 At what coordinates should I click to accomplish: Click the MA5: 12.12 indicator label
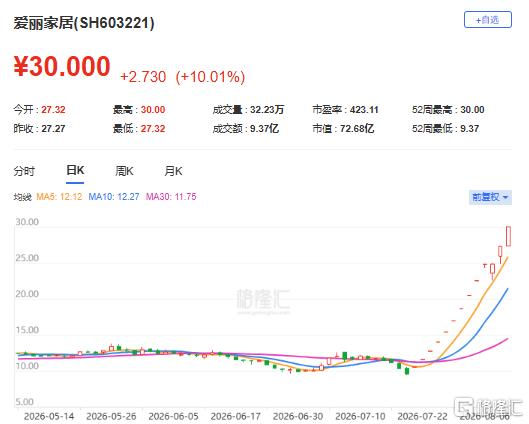point(59,197)
